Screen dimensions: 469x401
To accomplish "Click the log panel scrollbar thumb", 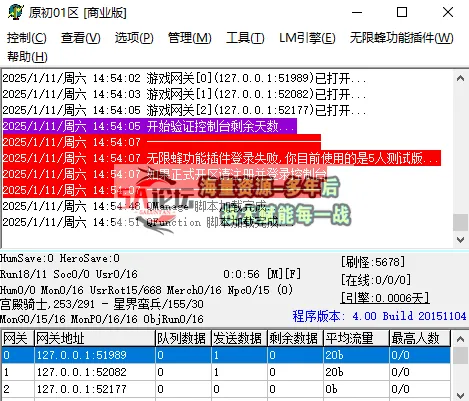I will coord(460,222).
